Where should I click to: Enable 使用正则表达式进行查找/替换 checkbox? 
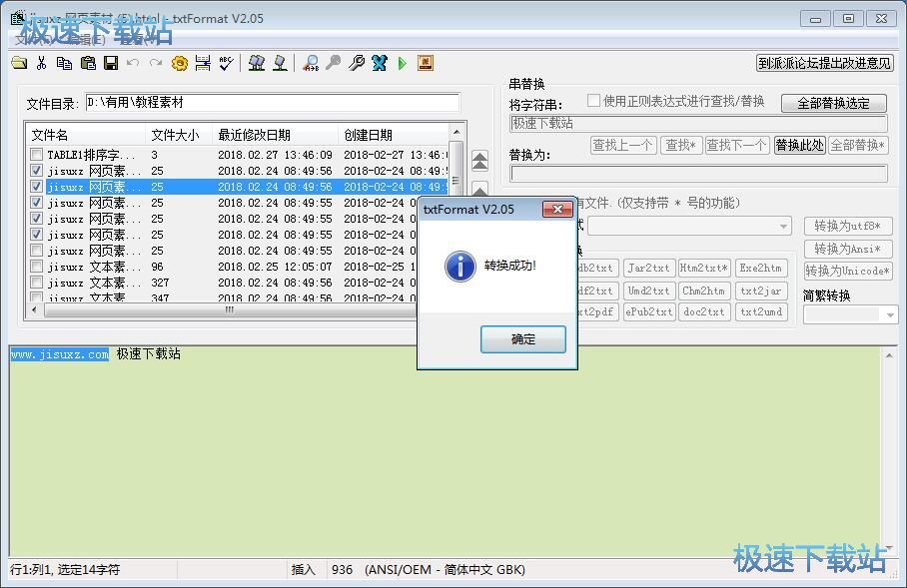pos(593,101)
